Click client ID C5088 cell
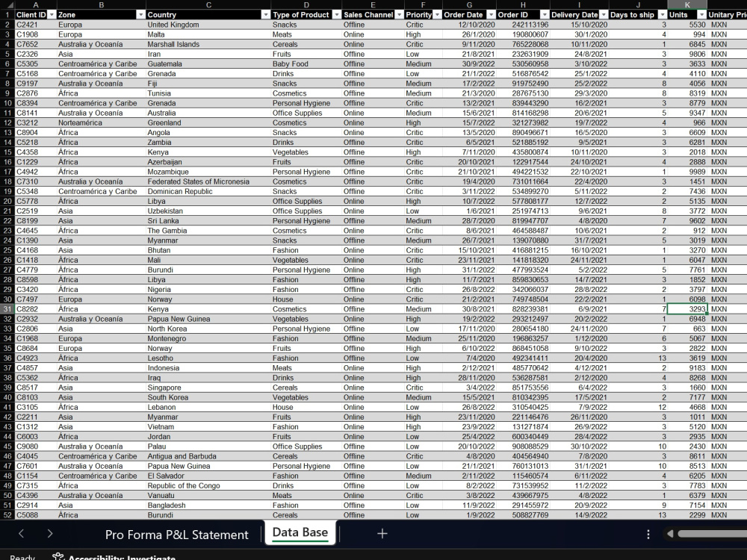 (36, 515)
